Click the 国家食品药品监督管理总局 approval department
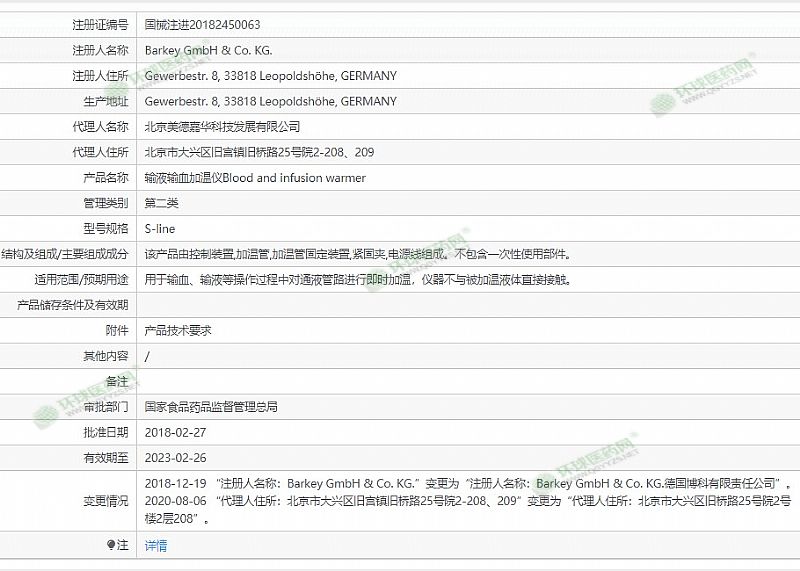 click(211, 407)
